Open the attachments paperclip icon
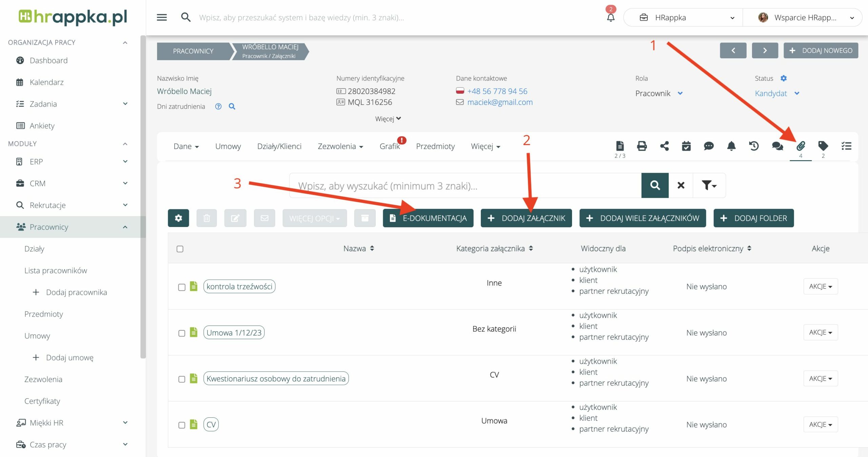 coord(801,146)
